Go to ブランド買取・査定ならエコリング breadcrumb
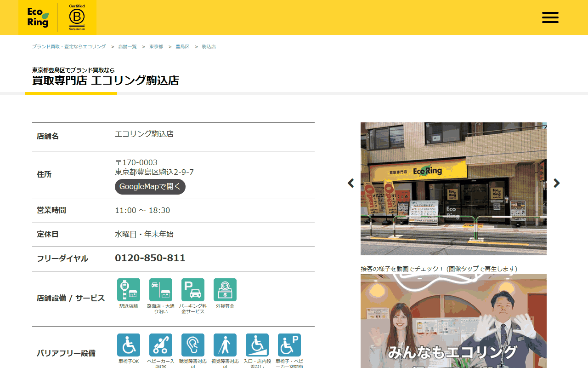The width and height of the screenshot is (588, 368). click(69, 47)
